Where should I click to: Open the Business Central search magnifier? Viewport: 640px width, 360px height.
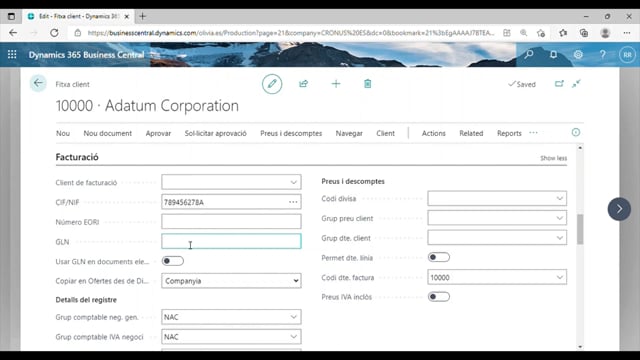tap(529, 54)
